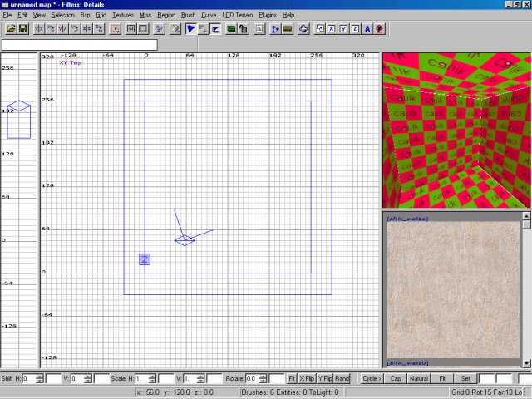Open the Plugins menu

(268, 15)
